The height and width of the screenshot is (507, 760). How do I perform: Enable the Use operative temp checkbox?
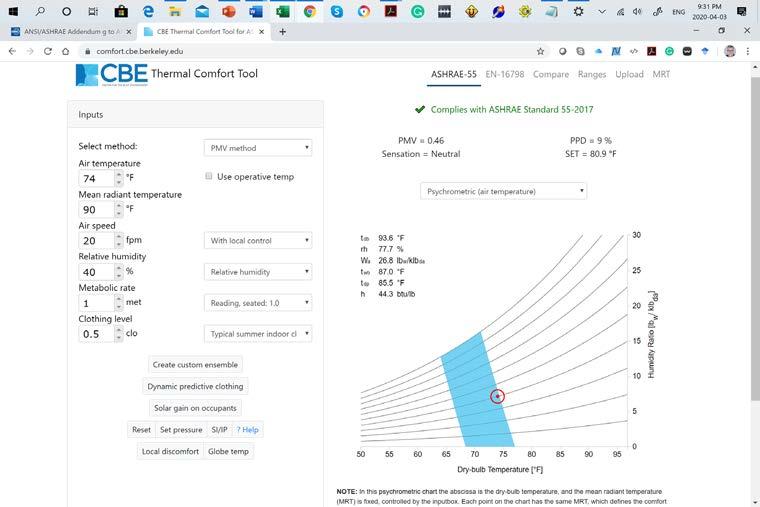(x=209, y=176)
